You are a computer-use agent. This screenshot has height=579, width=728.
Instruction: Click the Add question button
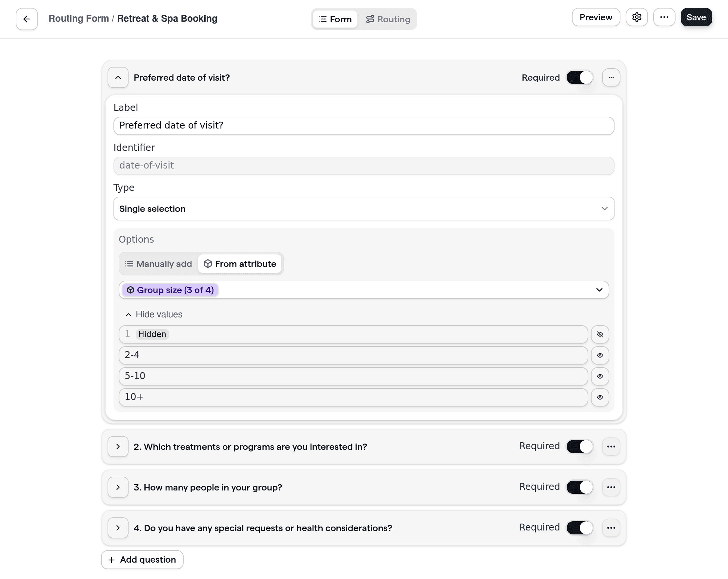(142, 559)
